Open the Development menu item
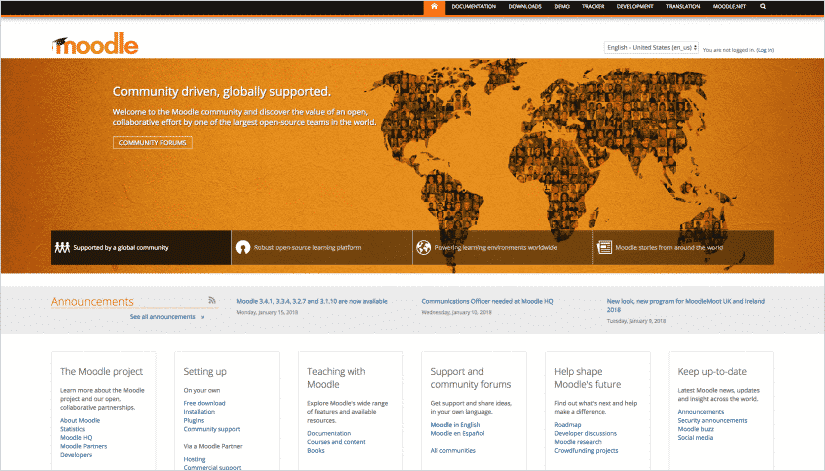The width and height of the screenshot is (825, 471). pyautogui.click(x=635, y=7)
